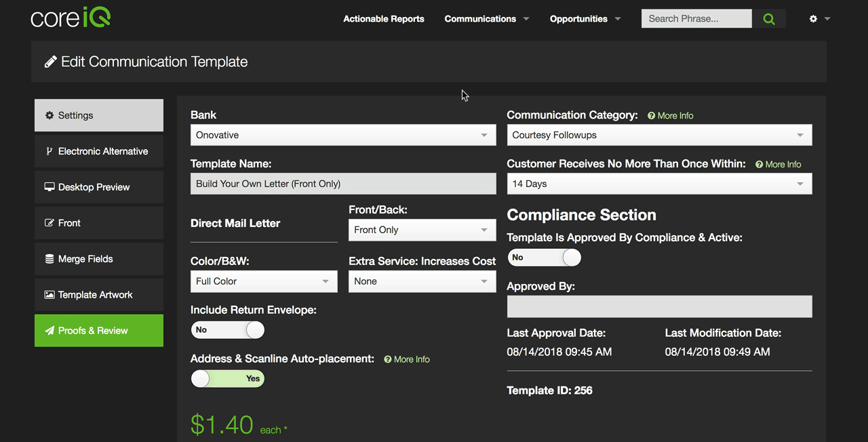Open the Opportunities menu

585,19
